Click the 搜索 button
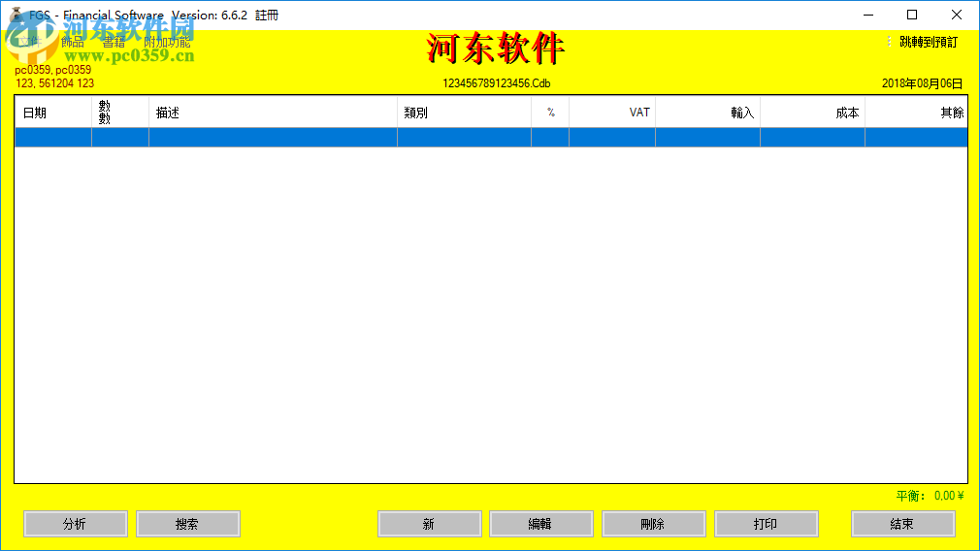The height and width of the screenshot is (551, 980). point(187,524)
